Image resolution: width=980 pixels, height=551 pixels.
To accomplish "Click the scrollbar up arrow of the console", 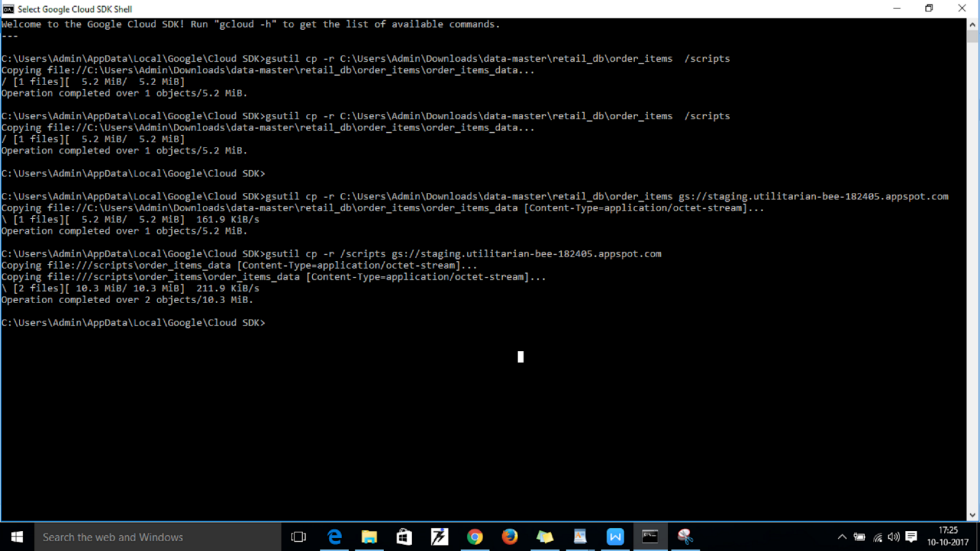I will [x=973, y=24].
